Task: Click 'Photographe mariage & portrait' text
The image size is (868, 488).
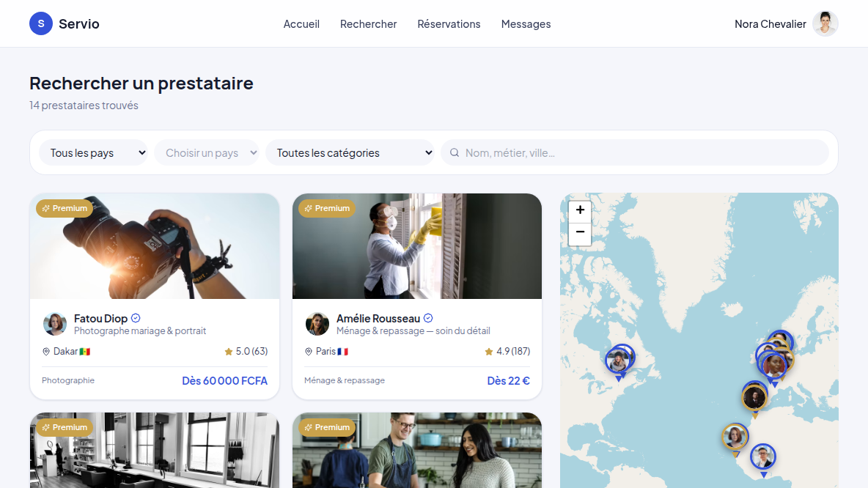Action: coord(140,331)
